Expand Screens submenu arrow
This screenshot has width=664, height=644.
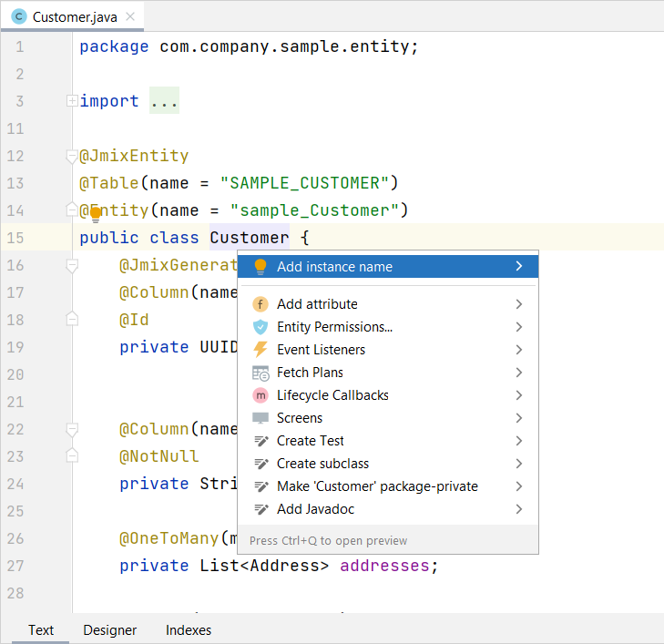point(519,418)
